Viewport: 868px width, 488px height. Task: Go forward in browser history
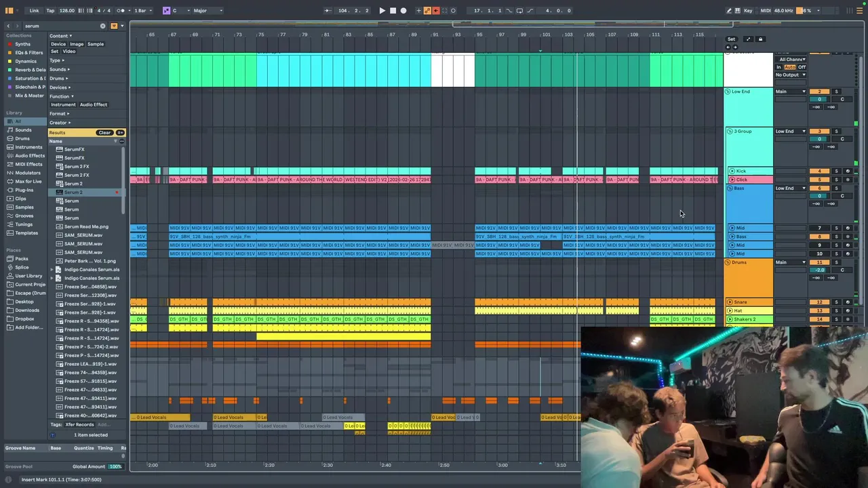click(18, 26)
